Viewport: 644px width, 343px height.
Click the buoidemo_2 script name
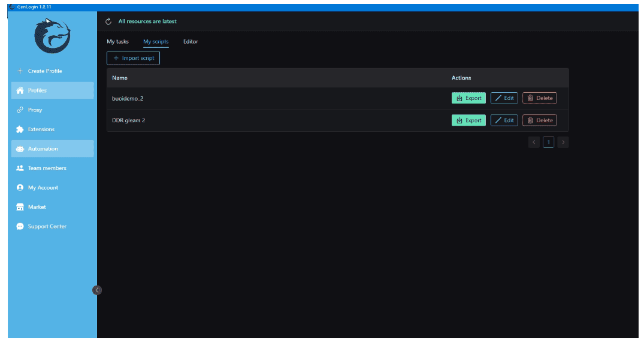coord(128,98)
